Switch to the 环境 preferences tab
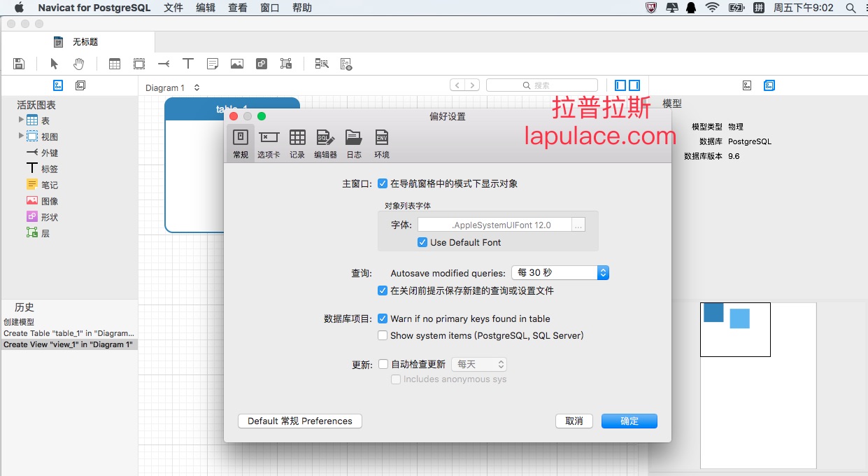Image resolution: width=868 pixels, height=476 pixels. point(382,143)
